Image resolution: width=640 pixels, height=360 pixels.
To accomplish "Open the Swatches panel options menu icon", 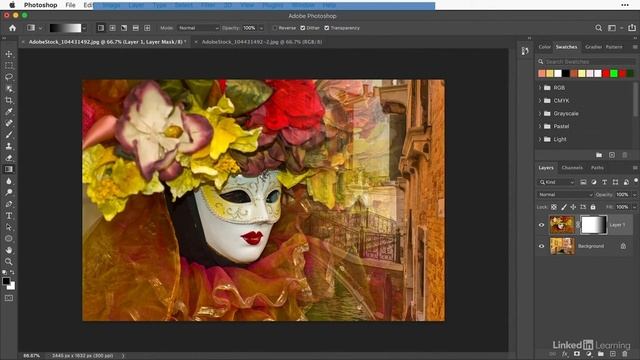I will [635, 47].
